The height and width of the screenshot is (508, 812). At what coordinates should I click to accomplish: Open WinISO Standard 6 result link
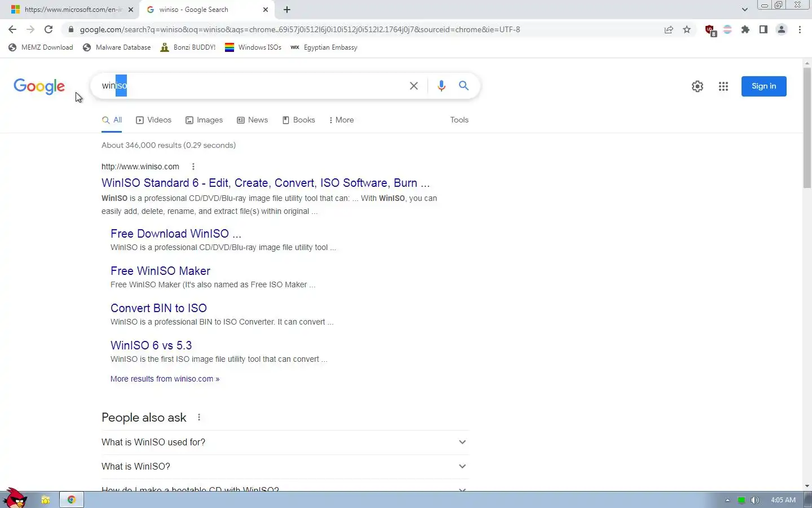pyautogui.click(x=266, y=183)
